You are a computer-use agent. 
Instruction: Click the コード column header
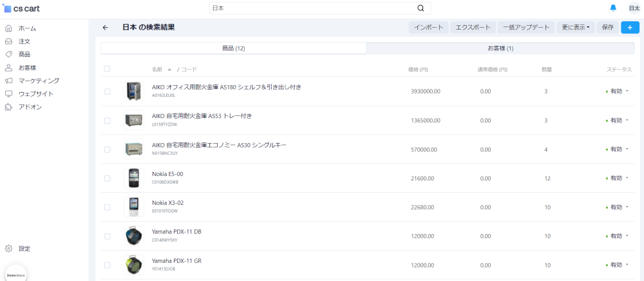pos(189,70)
